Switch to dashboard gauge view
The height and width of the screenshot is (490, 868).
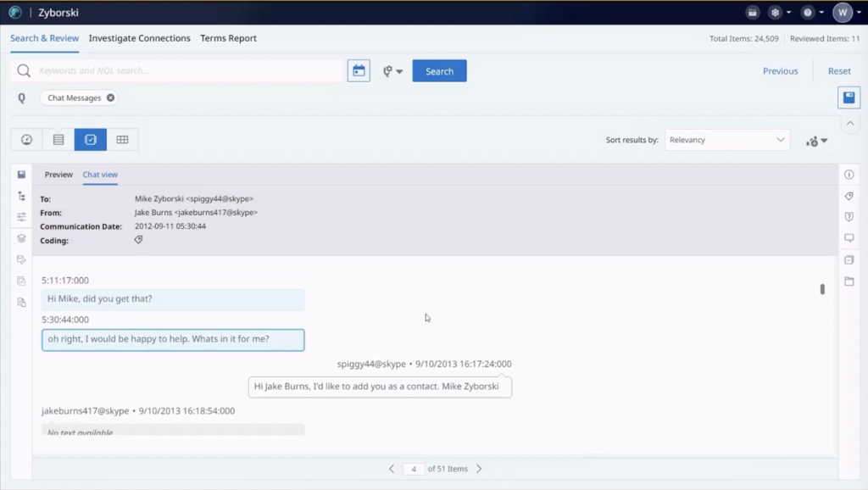click(26, 140)
